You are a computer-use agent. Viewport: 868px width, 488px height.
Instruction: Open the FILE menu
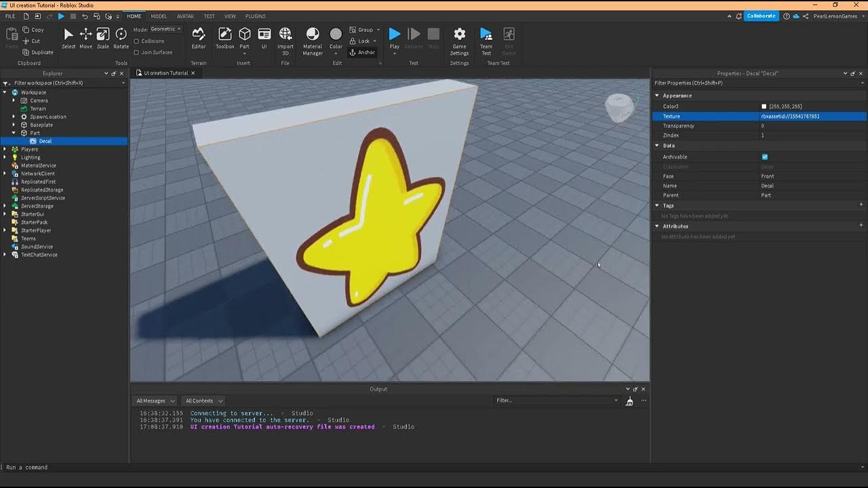(x=10, y=16)
